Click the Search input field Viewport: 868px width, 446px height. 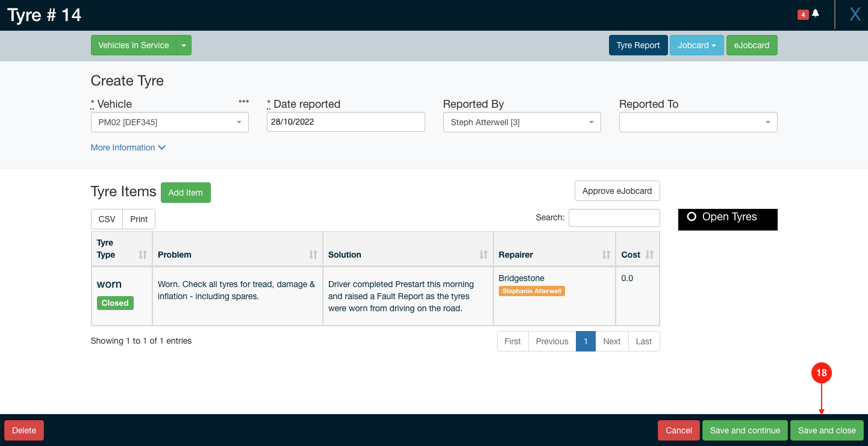[614, 218]
